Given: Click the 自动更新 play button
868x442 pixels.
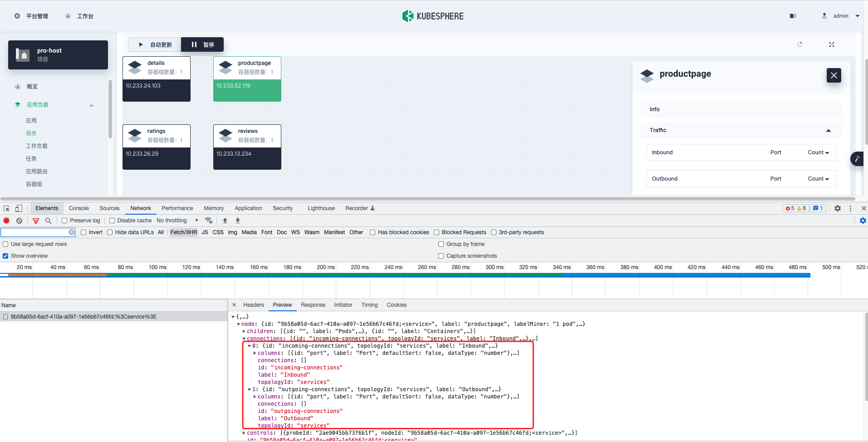Looking at the screenshot, I should [x=155, y=44].
